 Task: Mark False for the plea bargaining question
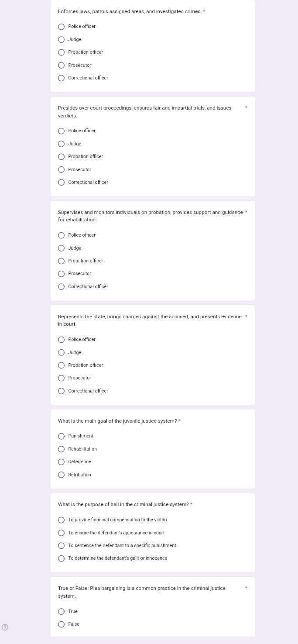point(62,624)
